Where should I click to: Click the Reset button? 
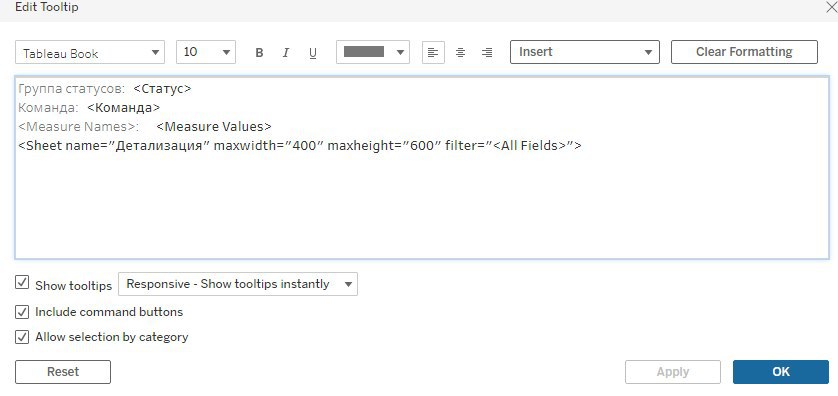coord(63,372)
